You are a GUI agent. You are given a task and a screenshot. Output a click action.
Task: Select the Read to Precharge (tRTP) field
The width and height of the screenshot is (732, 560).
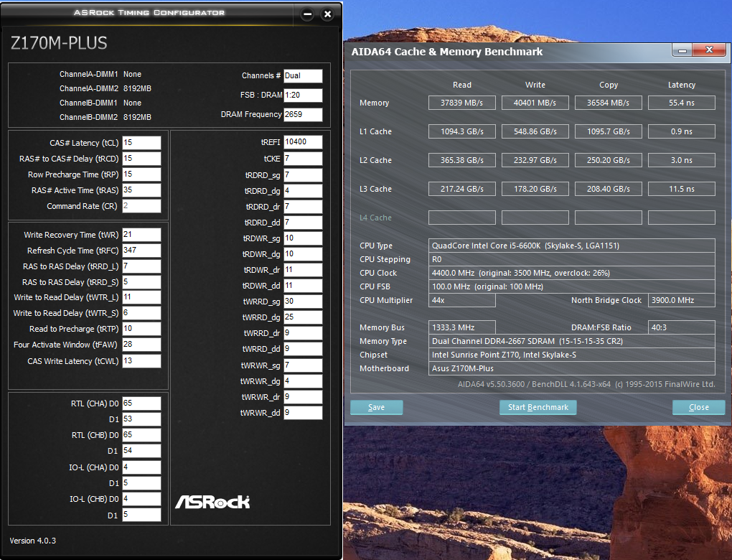[x=141, y=329]
